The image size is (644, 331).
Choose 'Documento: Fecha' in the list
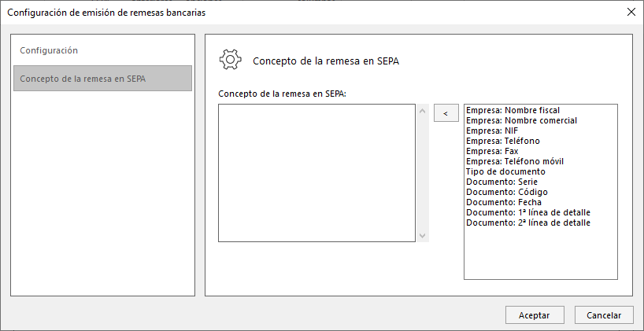tap(504, 202)
